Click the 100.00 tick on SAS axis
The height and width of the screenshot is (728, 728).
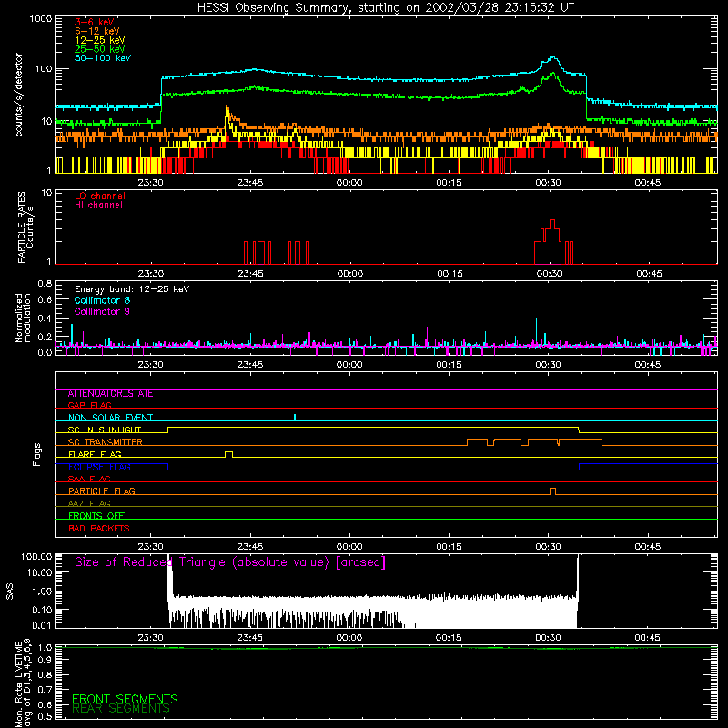pyautogui.click(x=36, y=556)
